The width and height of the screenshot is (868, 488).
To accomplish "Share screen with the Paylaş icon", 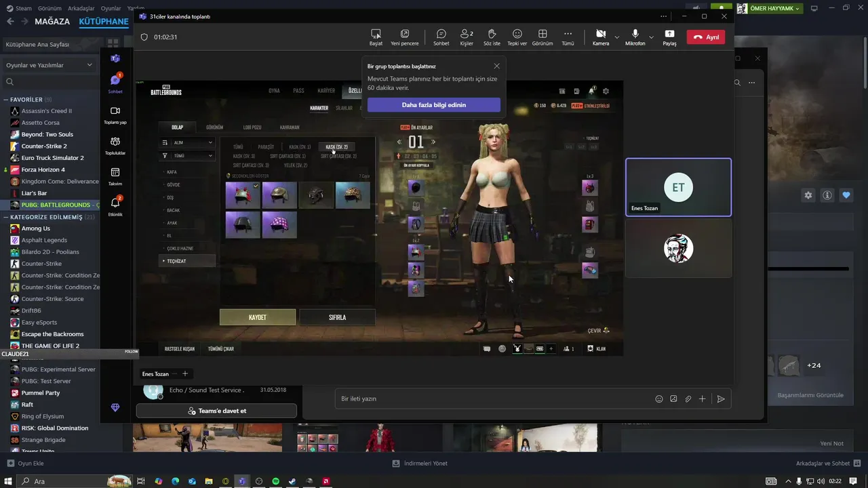I will pyautogui.click(x=669, y=37).
